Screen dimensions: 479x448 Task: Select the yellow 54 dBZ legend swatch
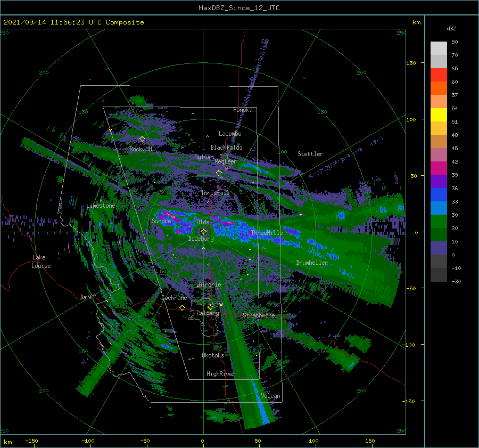tap(439, 115)
